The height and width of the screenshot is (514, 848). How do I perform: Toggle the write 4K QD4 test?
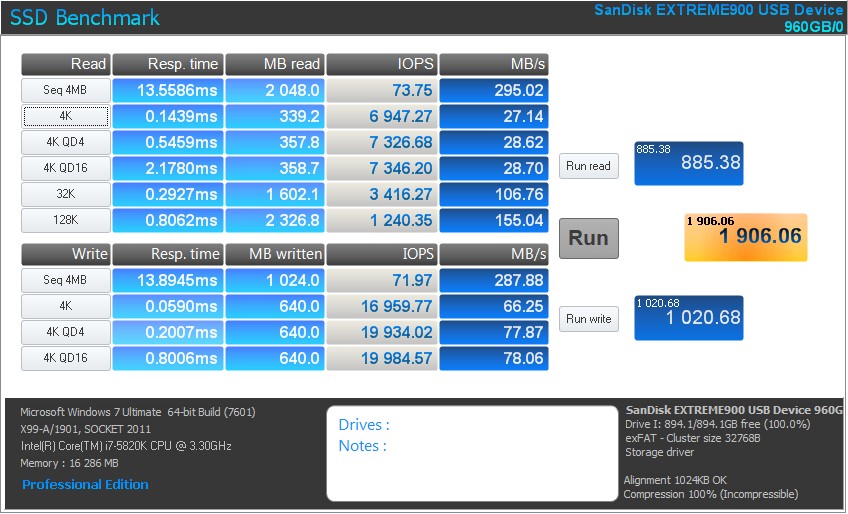[x=65, y=333]
